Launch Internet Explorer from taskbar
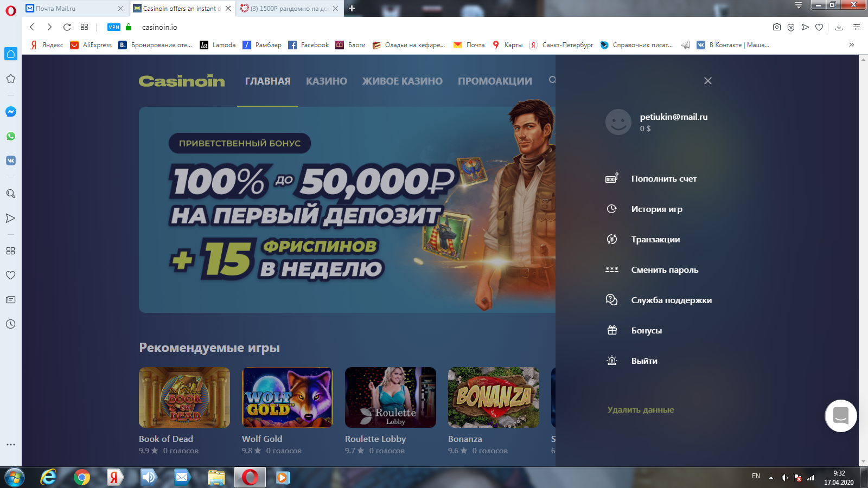Screen dimensions: 868x488 (x=49, y=477)
